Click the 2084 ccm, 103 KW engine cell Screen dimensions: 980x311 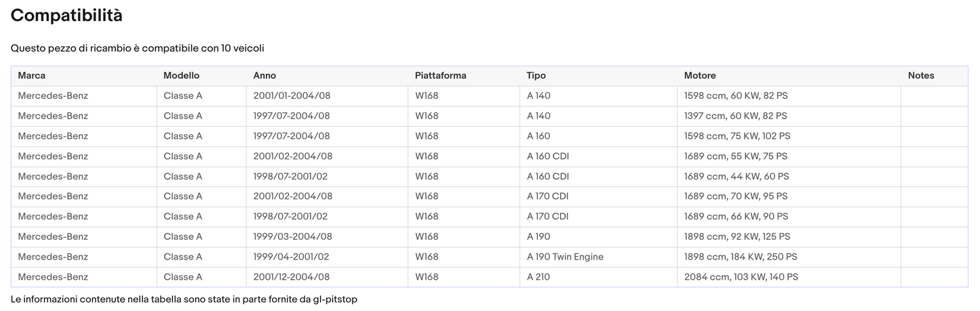pos(741,277)
